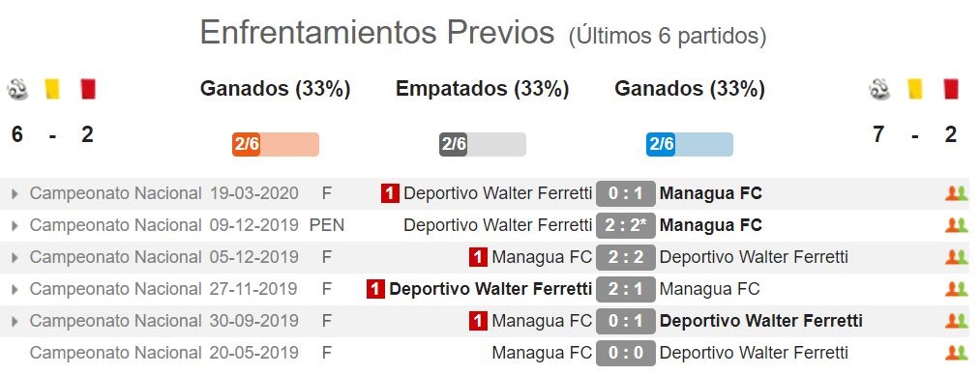Click the right red card icon

(951, 89)
